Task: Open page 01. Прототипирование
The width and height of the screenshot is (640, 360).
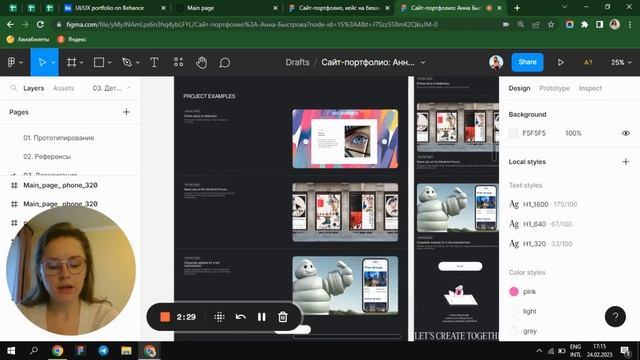Action: click(x=58, y=138)
